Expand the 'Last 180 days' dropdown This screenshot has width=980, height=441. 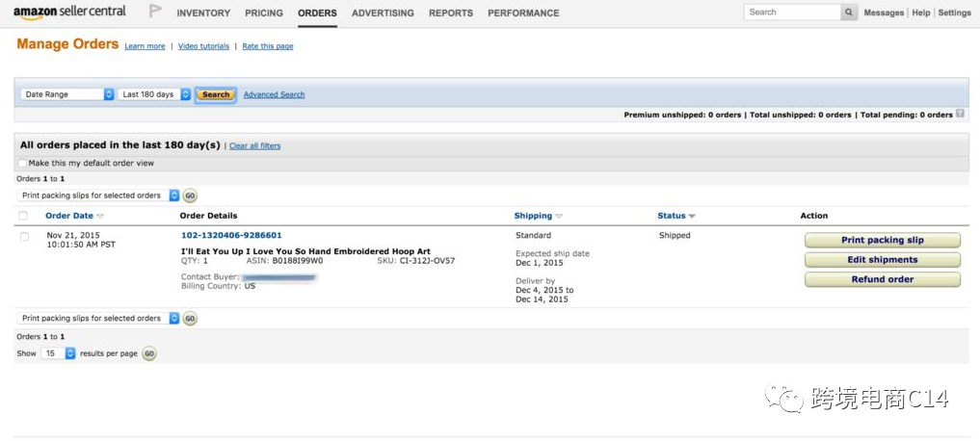pyautogui.click(x=154, y=94)
